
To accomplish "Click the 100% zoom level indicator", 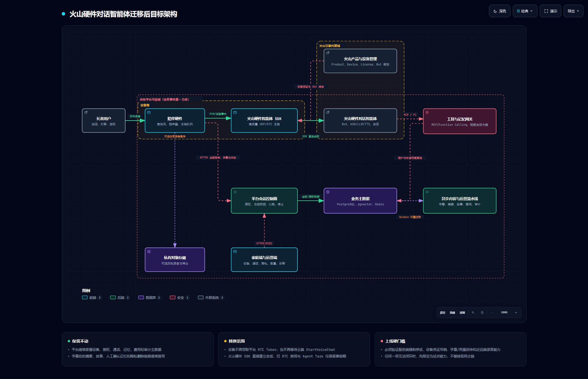I will tap(504, 312).
